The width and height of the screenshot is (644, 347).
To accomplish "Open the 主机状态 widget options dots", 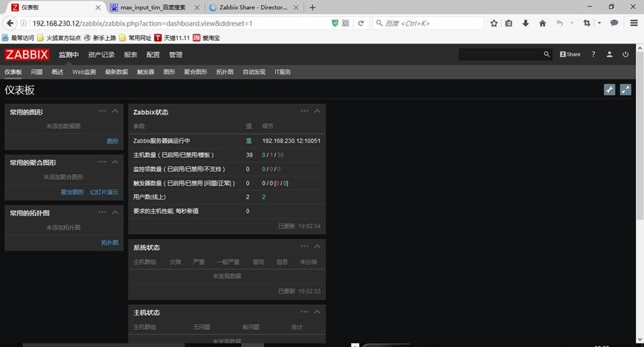I will [305, 311].
